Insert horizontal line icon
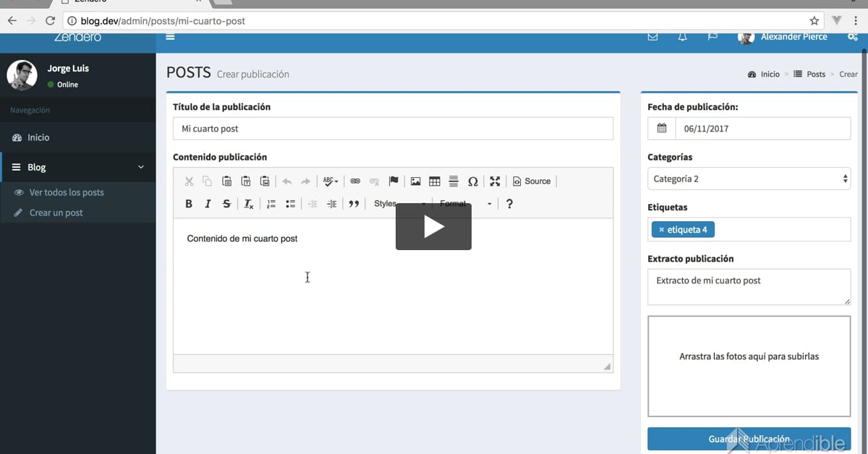 point(454,181)
